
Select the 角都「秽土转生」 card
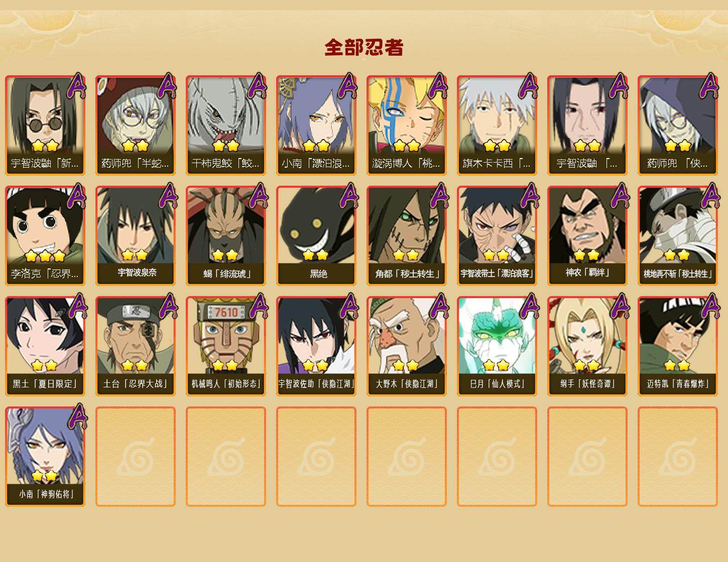coord(407,235)
